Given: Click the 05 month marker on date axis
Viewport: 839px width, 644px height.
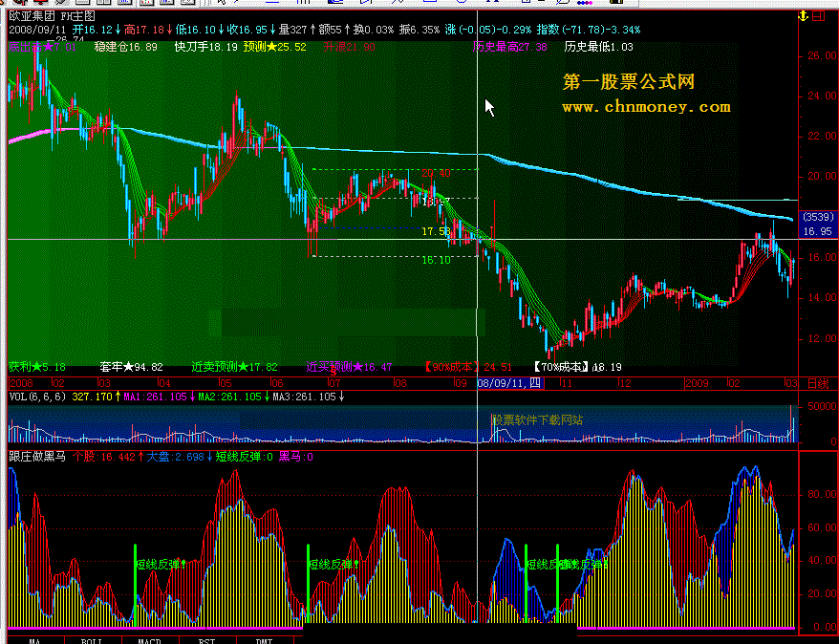Looking at the screenshot, I should click(x=226, y=383).
